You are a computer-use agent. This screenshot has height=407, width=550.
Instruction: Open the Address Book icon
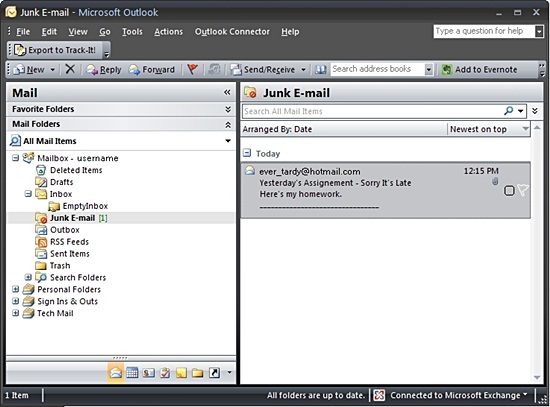point(320,69)
